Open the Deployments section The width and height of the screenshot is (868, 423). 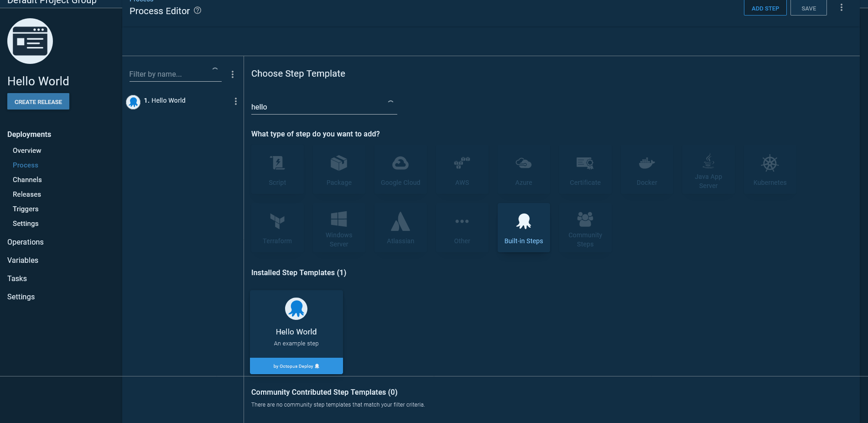29,134
